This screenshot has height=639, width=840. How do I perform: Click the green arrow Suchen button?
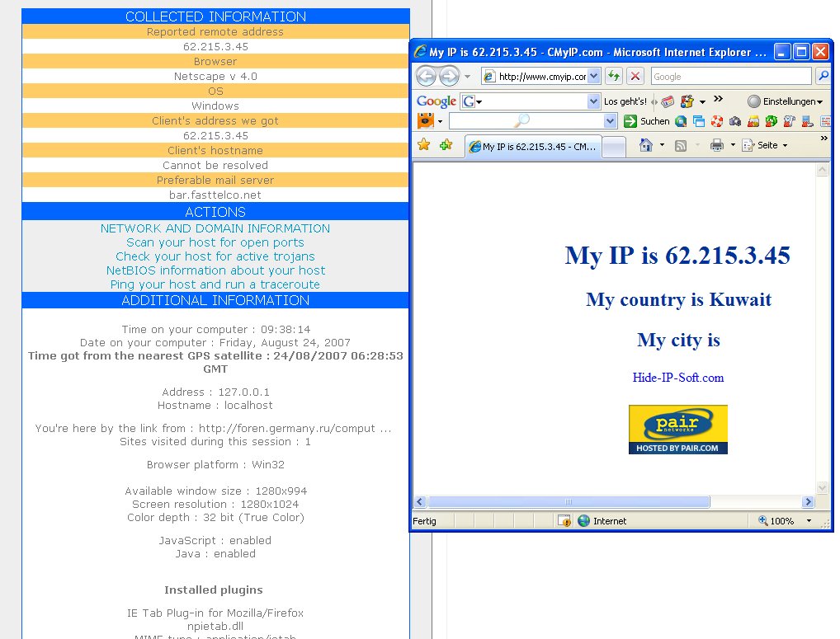[647, 121]
